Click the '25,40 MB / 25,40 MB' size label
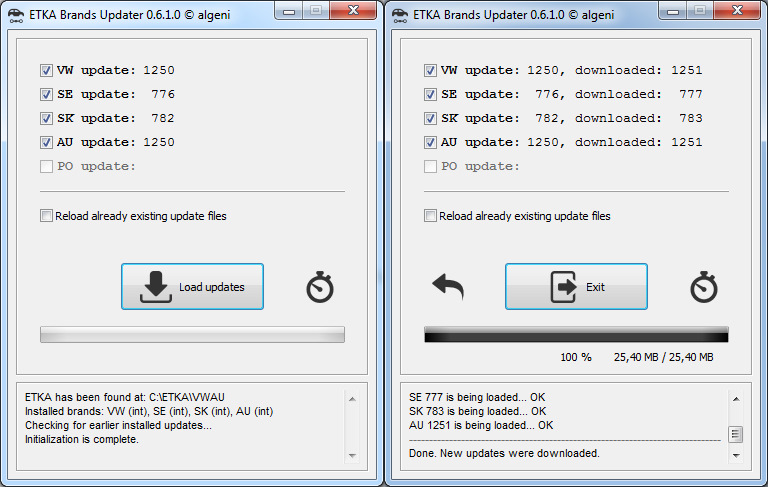 (664, 358)
